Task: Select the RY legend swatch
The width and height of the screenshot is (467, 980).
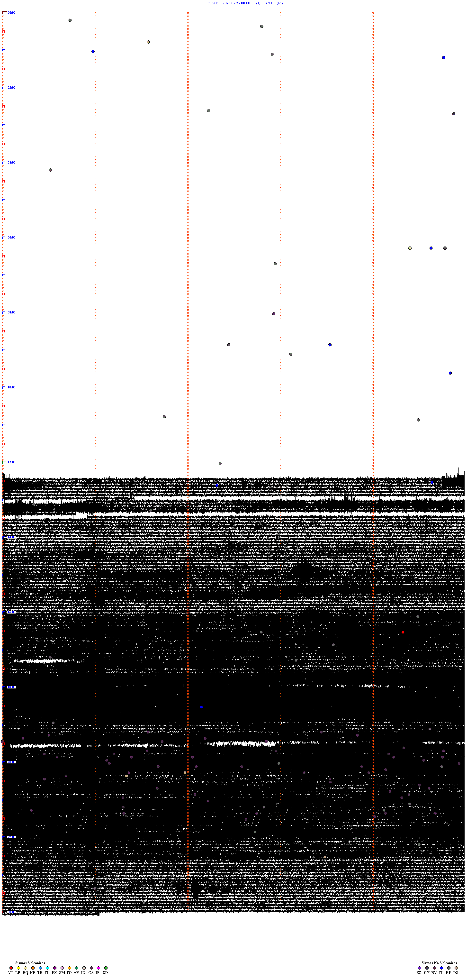Action: [x=434, y=968]
